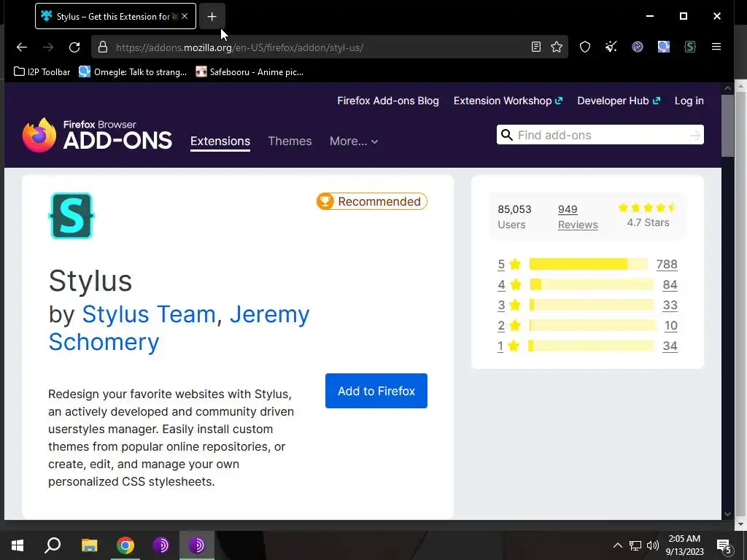Open the Stylus extension toolbar icon
Viewport: 747px width, 560px height.
(690, 47)
